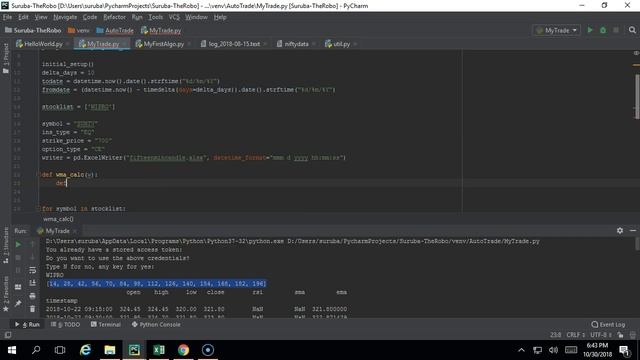Screen dimensions: 640x360
Task: Open the Help menu
Action: tap(220, 17)
